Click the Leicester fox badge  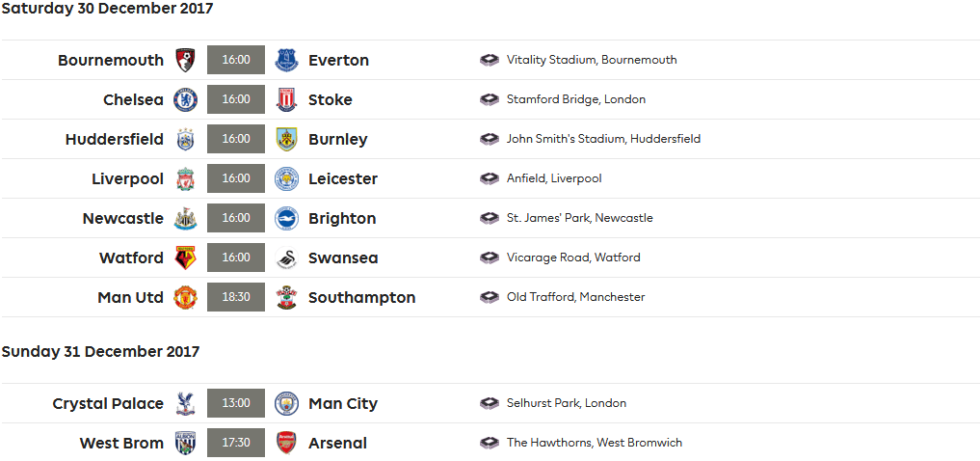pyautogui.click(x=286, y=178)
